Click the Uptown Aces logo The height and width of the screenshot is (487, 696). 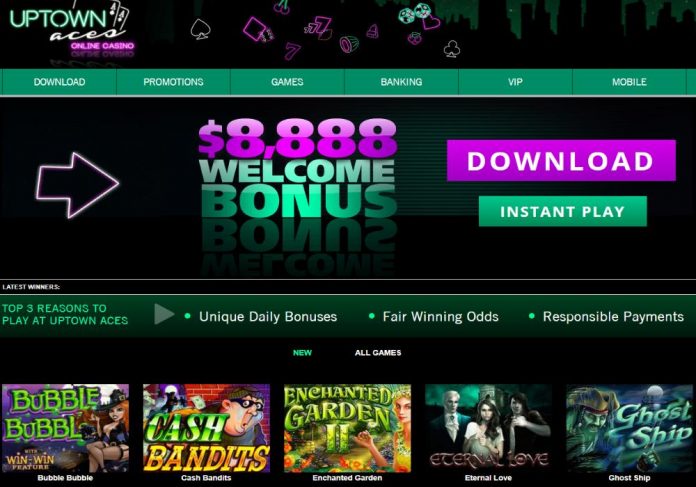(71, 28)
